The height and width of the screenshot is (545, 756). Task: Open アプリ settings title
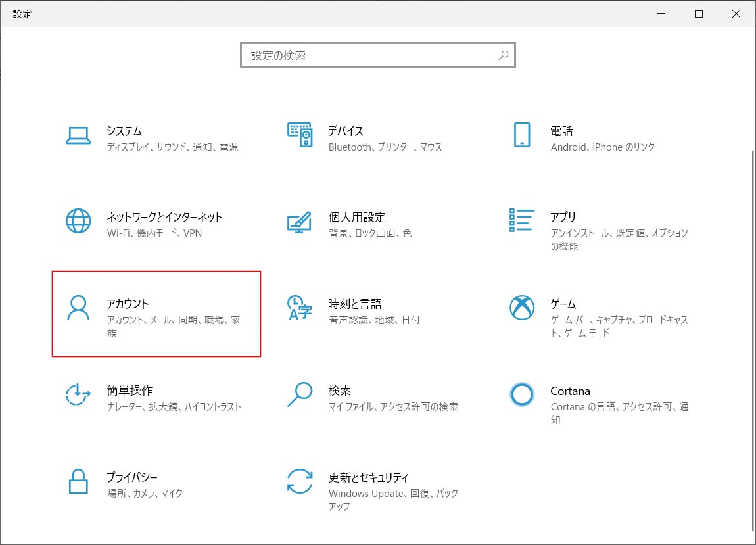point(563,217)
